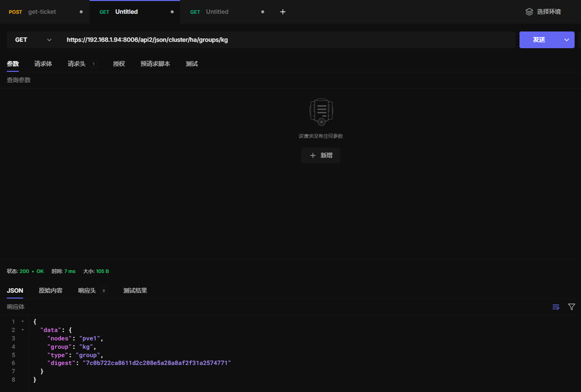Viewport: 581px width, 392px height.
Task: Open the 请求头 headers tab
Action: point(77,64)
